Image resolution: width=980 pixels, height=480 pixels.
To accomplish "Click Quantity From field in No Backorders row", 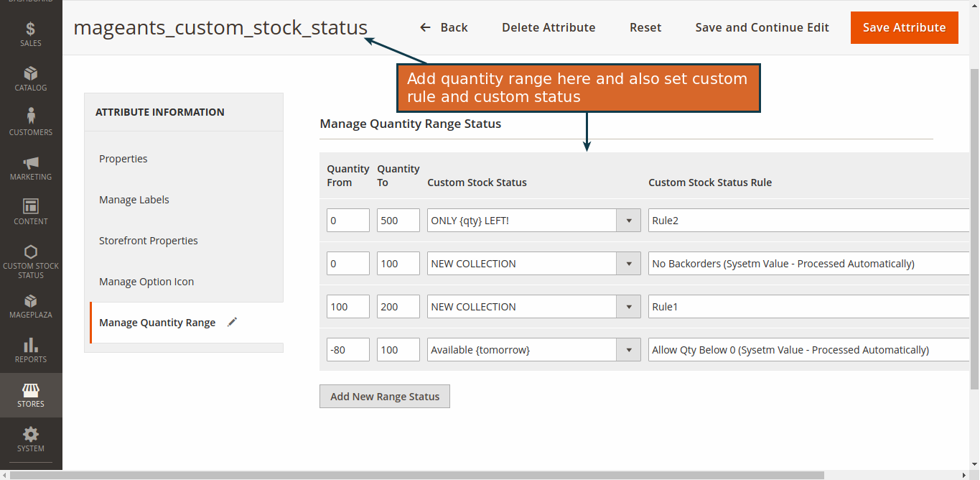I will (348, 264).
